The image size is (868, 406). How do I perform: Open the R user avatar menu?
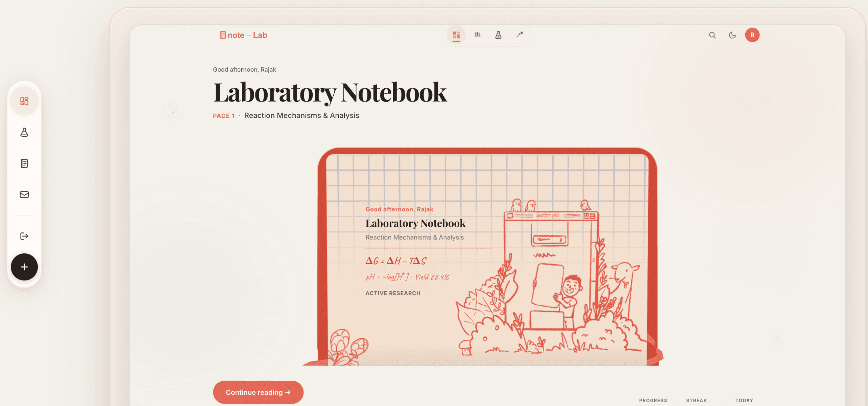pos(752,35)
